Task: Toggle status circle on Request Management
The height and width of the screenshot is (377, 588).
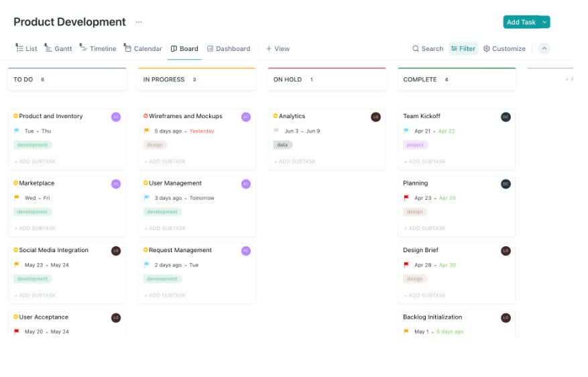Action: (x=146, y=250)
